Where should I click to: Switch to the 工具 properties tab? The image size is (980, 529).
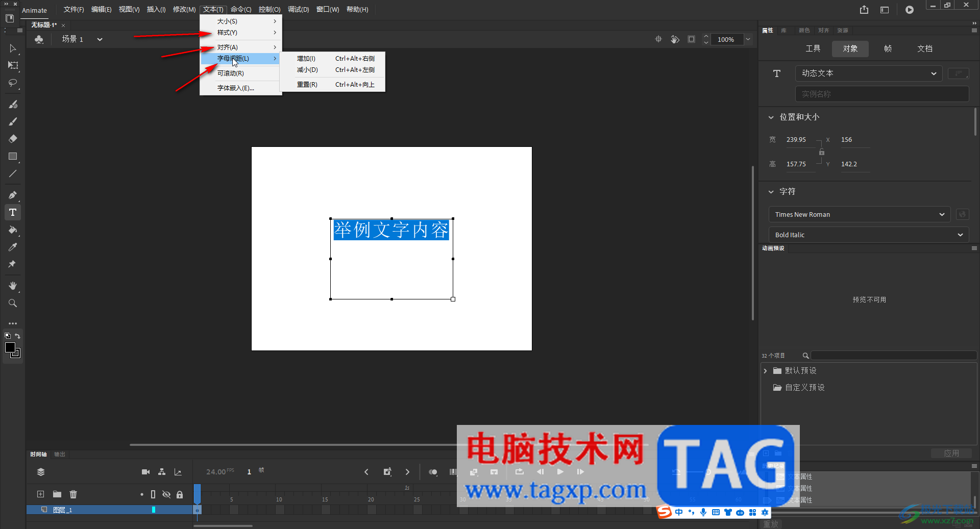click(x=813, y=48)
